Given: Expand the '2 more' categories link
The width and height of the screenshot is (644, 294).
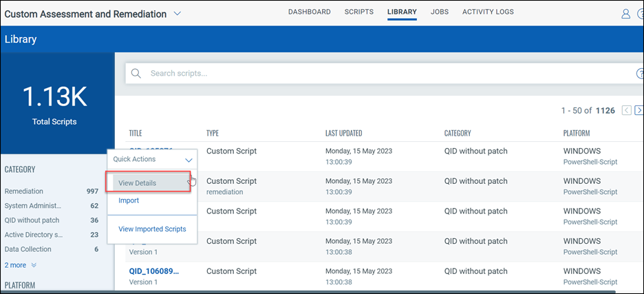Looking at the screenshot, I should click(x=21, y=265).
